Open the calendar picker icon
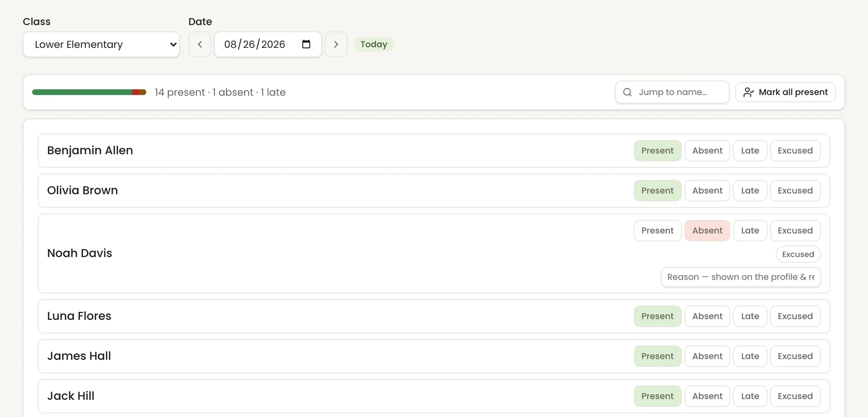Screen dimensions: 868x417 tap(306, 44)
